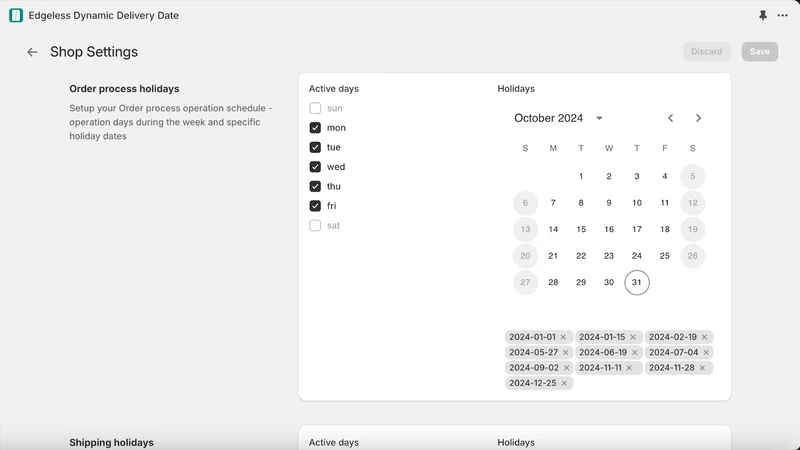Click the greyed Sunday October 20
Screen dimensions: 800x450
(525, 256)
